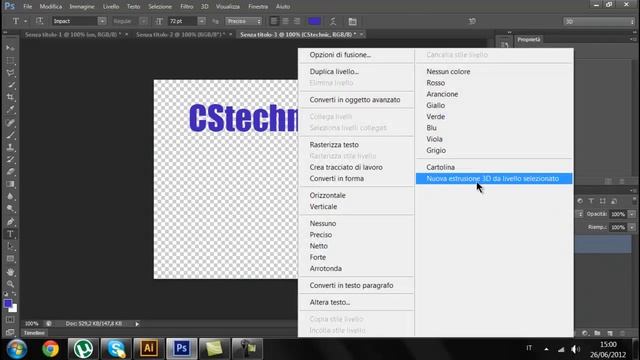Select the Brush tool
This screenshot has height=360, width=640.
10,135
